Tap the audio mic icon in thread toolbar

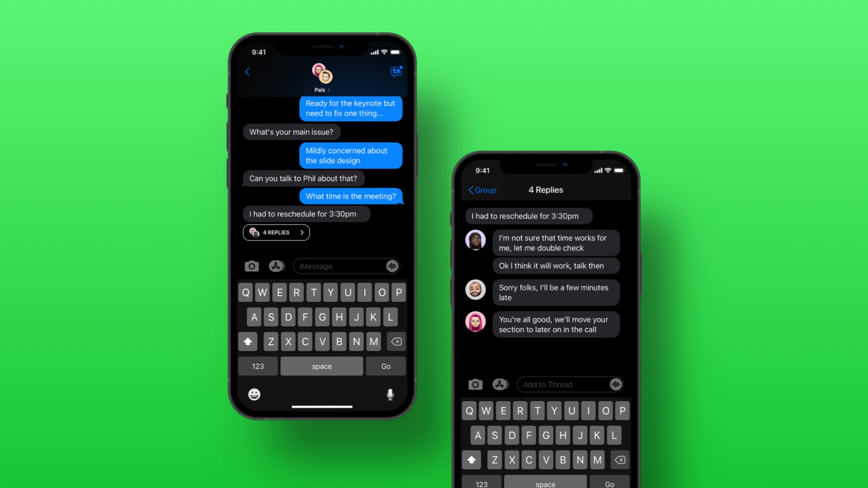(x=617, y=384)
